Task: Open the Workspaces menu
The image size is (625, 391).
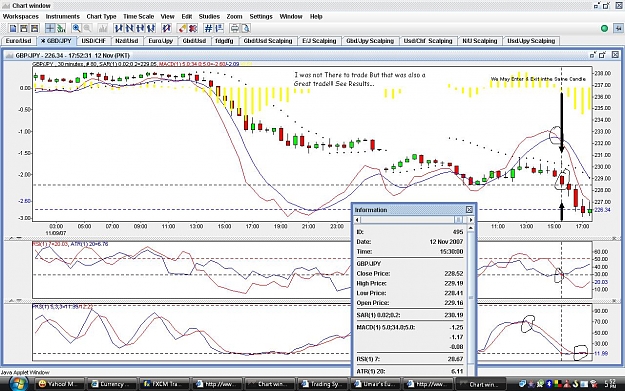Action: point(21,16)
